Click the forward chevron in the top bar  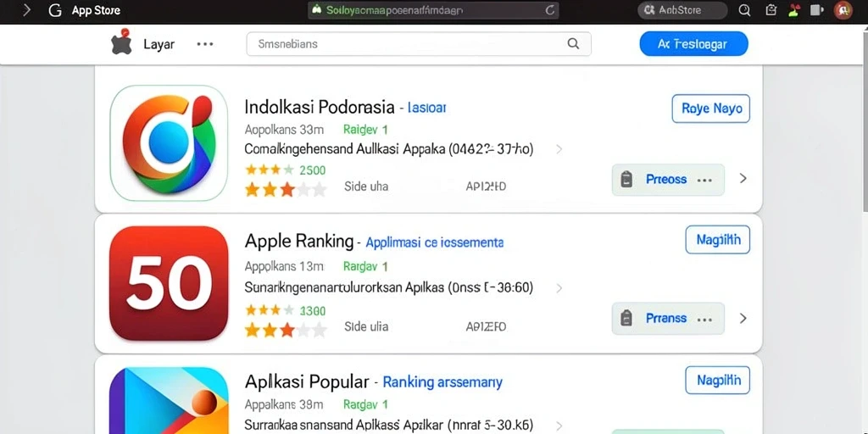point(26,10)
